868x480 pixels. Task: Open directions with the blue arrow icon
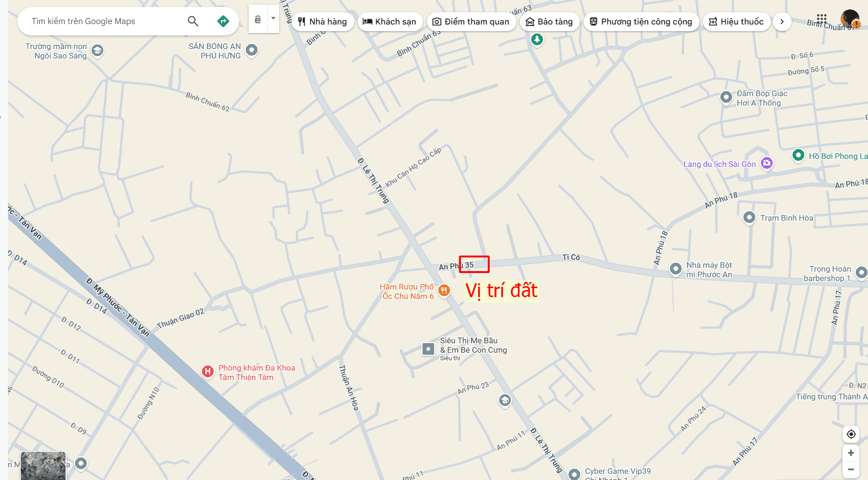pyautogui.click(x=223, y=21)
